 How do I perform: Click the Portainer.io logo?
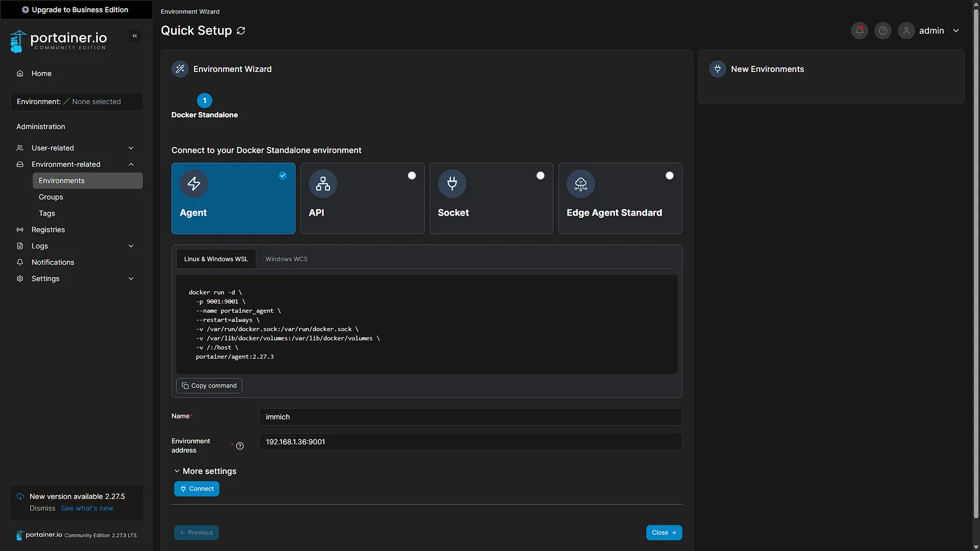point(58,41)
